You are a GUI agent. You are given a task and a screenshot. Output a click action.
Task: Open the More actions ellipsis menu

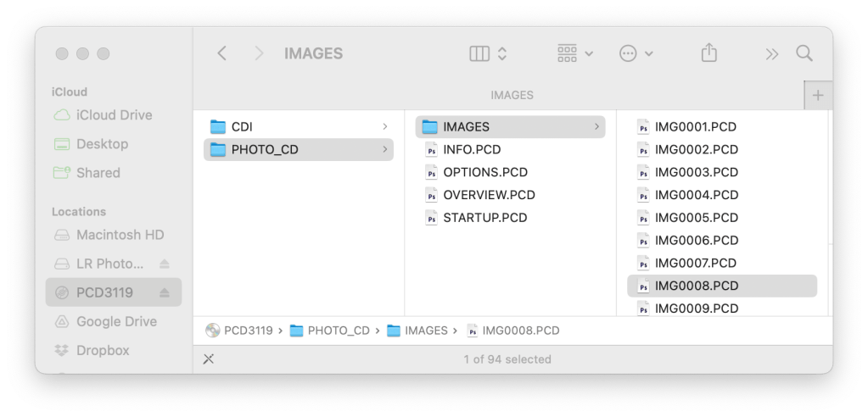click(636, 53)
